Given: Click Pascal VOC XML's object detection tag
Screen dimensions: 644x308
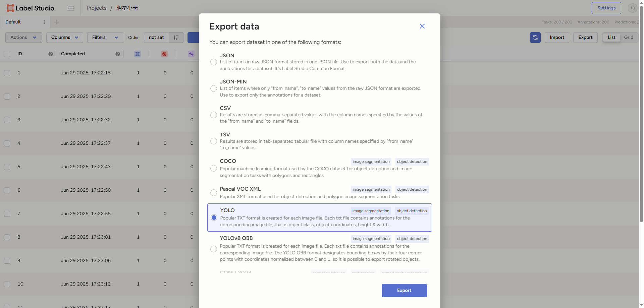Looking at the screenshot, I should pos(412,189).
